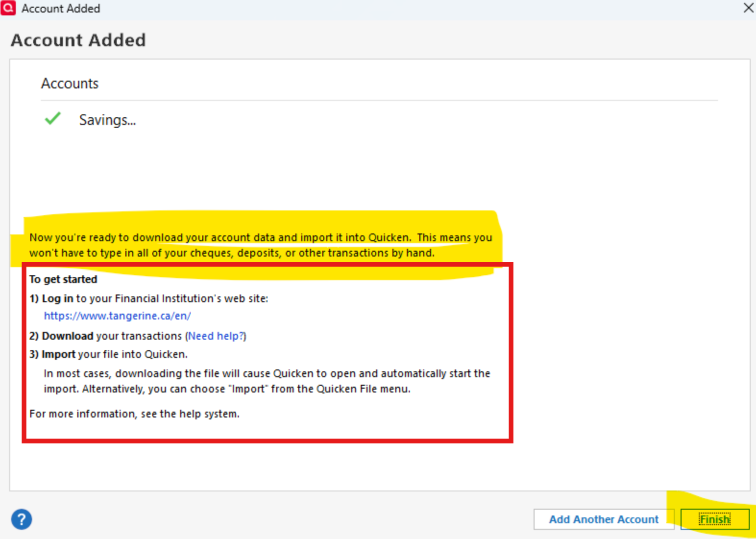Open the blue help question mark icon

(22, 519)
